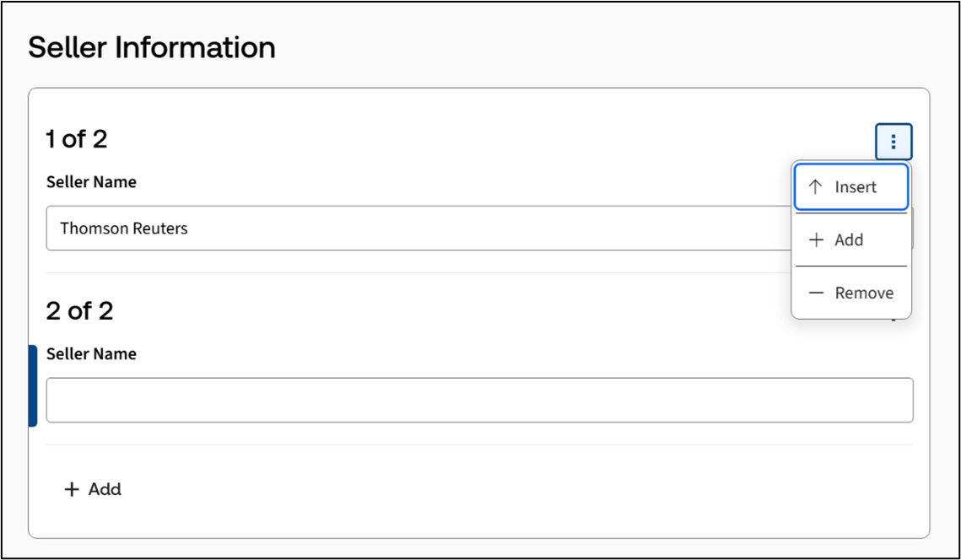Screen dimensions: 961x560
Task: Click the "2 of 2" heading
Action: (79, 311)
